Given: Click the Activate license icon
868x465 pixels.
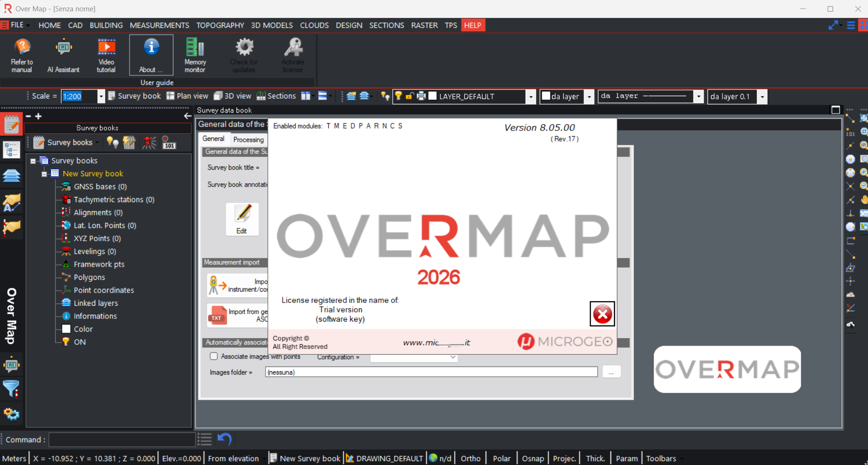Looking at the screenshot, I should pos(292,55).
